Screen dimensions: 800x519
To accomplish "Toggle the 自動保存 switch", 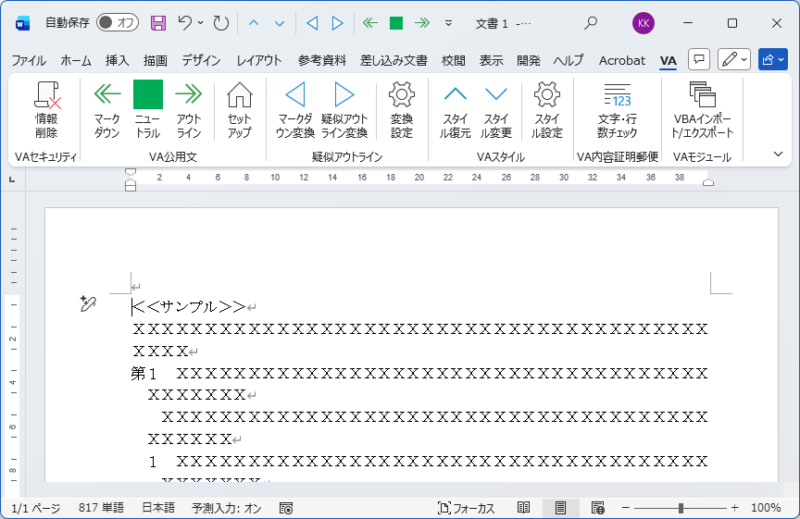I will coord(117,22).
